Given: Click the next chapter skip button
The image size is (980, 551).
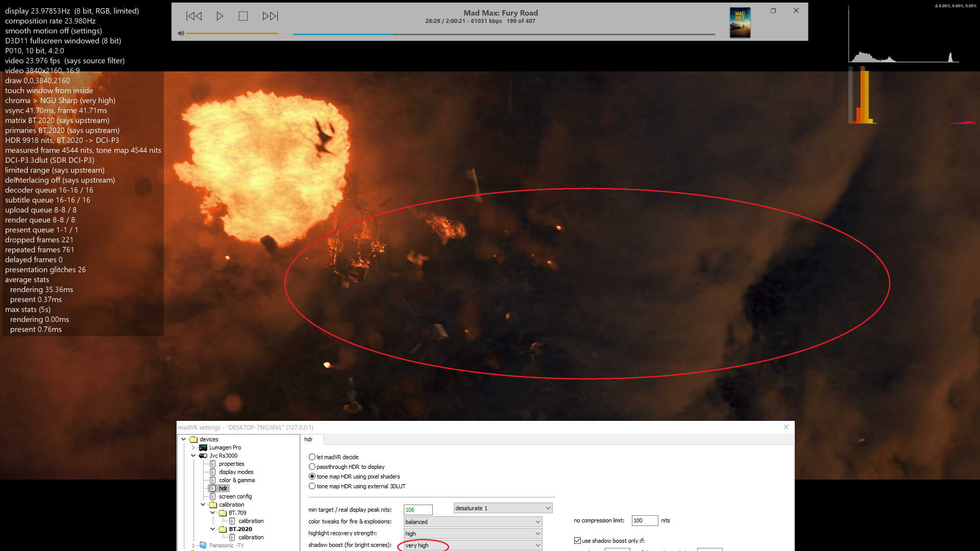Looking at the screenshot, I should (x=270, y=16).
